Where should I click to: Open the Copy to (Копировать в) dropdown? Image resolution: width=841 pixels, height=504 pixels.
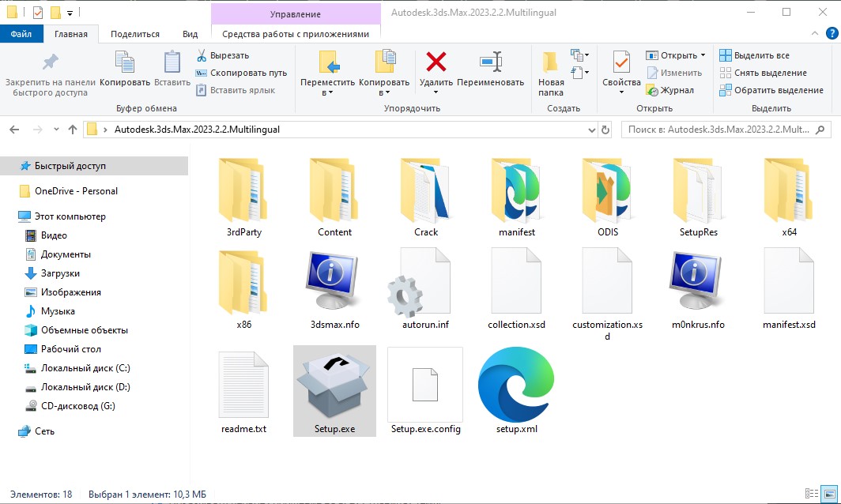pos(384,74)
